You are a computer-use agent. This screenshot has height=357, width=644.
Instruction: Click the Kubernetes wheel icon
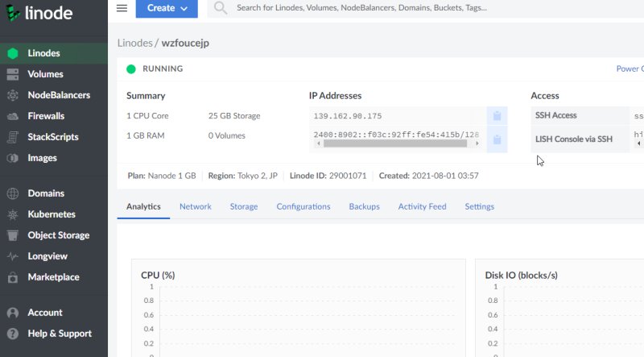click(13, 214)
